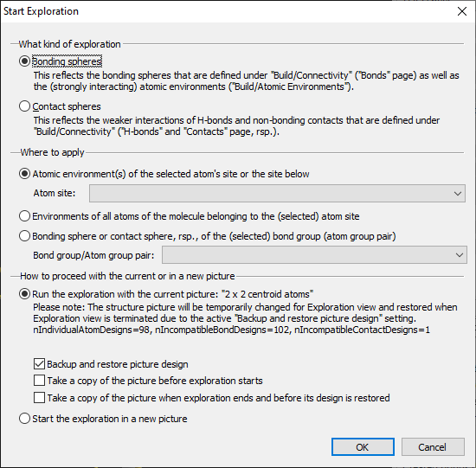476x468 pixels.
Task: Click the 'Please note: The structure picture' text
Action: (245, 313)
